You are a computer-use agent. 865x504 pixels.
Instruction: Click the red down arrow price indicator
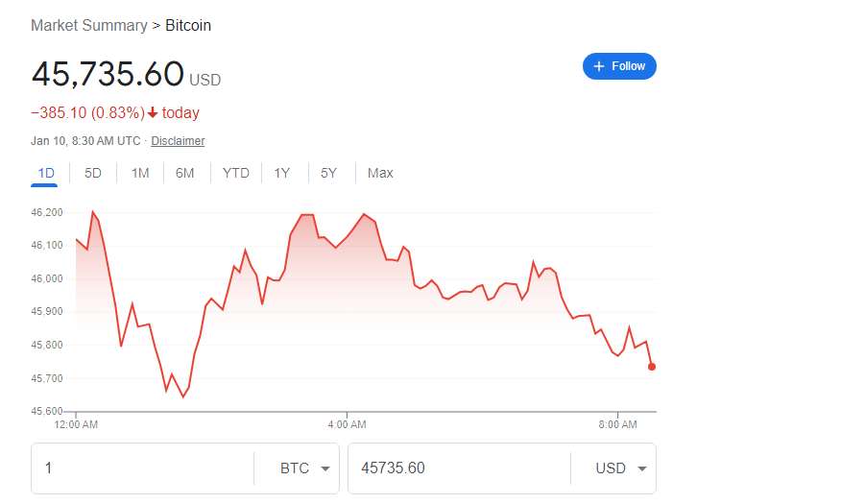(153, 113)
